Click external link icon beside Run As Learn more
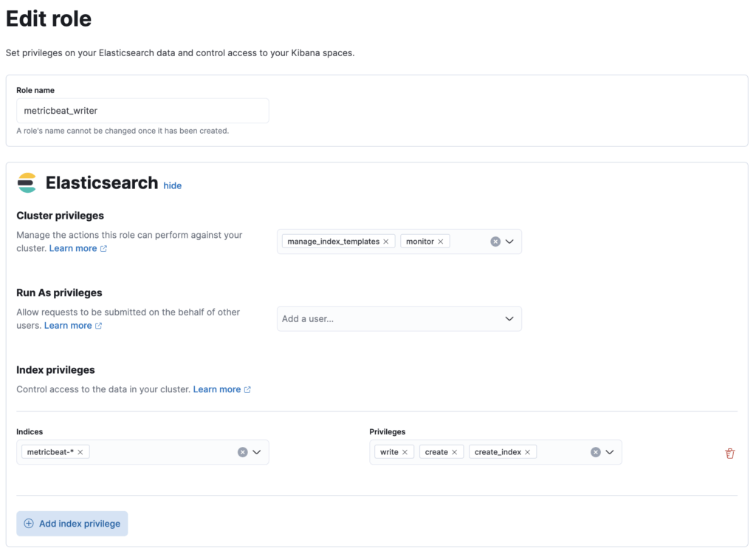This screenshot has width=756, height=554. coord(98,326)
